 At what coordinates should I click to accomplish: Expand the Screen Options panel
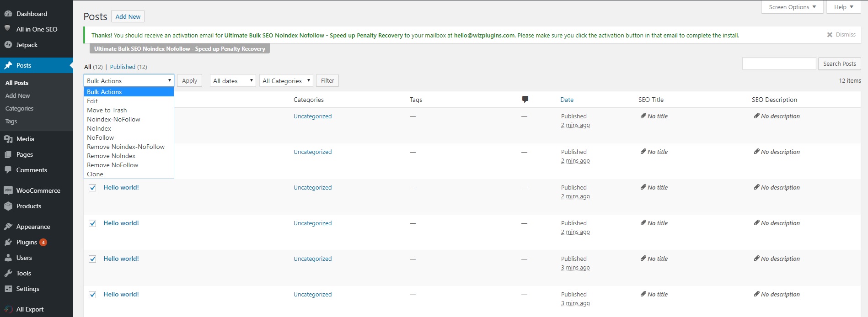[792, 7]
